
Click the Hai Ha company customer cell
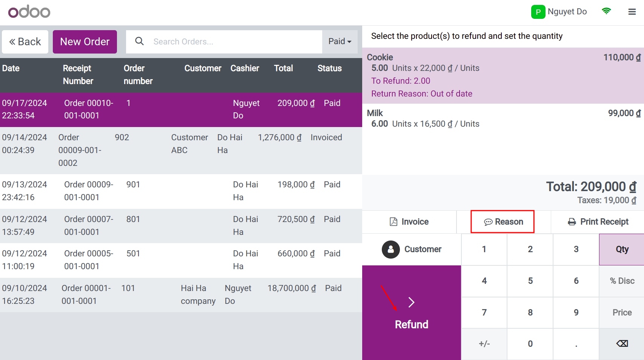click(198, 295)
